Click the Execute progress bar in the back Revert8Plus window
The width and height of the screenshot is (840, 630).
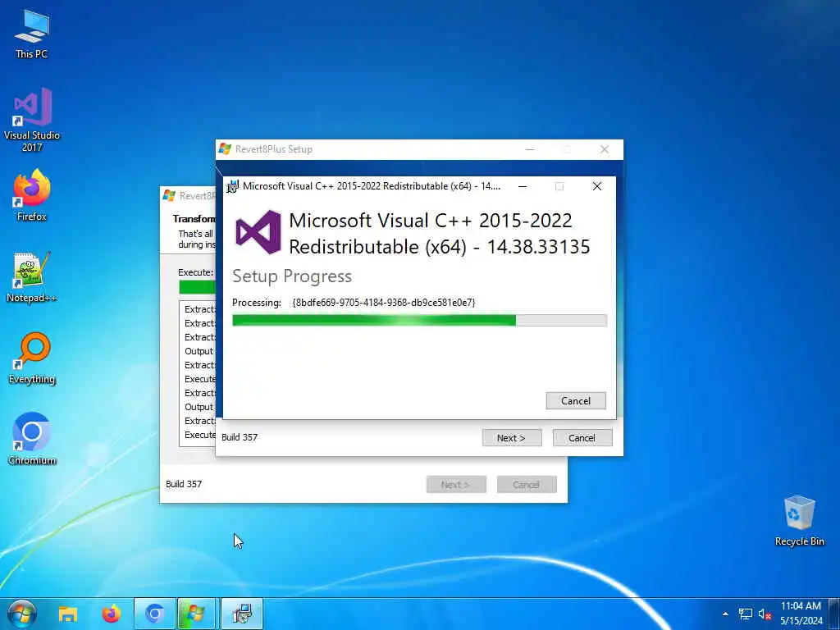(x=197, y=287)
